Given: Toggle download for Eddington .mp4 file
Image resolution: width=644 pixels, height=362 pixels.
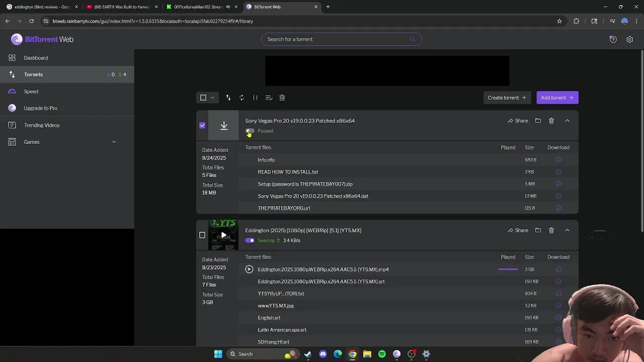Looking at the screenshot, I should [558, 269].
